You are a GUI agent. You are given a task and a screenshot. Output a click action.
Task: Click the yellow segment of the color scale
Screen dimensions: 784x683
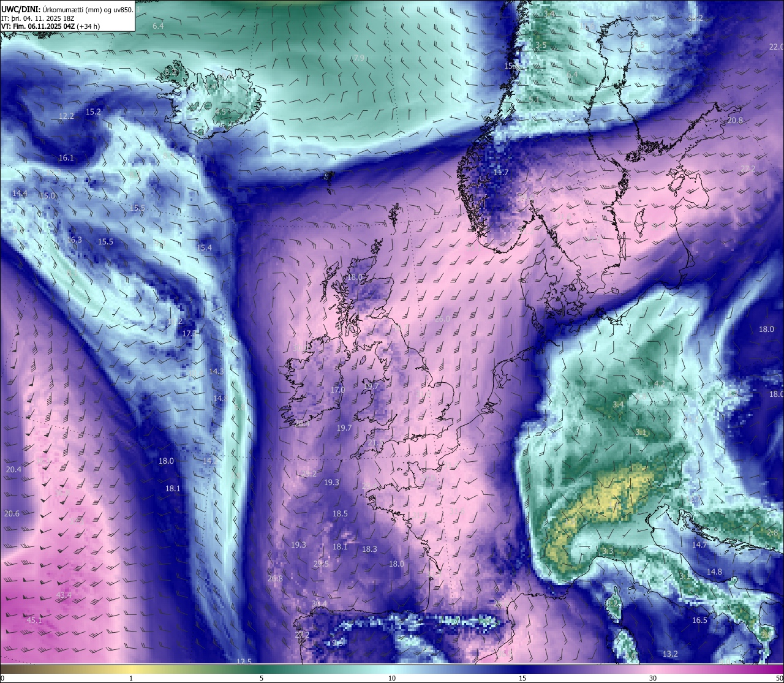[x=131, y=669]
